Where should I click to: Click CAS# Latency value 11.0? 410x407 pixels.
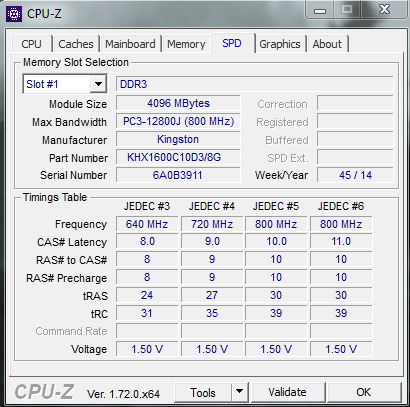pos(341,241)
